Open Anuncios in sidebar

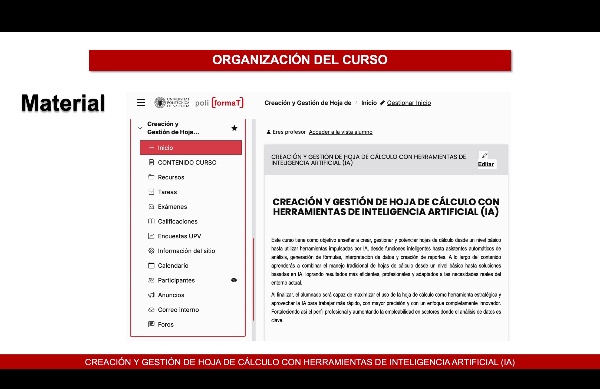(x=171, y=295)
